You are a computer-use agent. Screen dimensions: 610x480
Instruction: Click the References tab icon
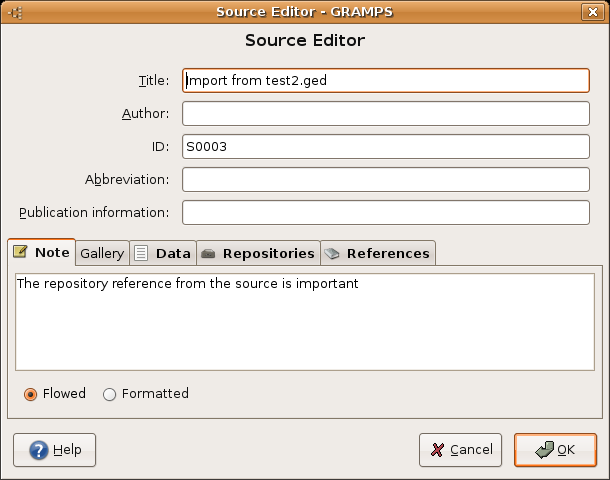point(332,254)
